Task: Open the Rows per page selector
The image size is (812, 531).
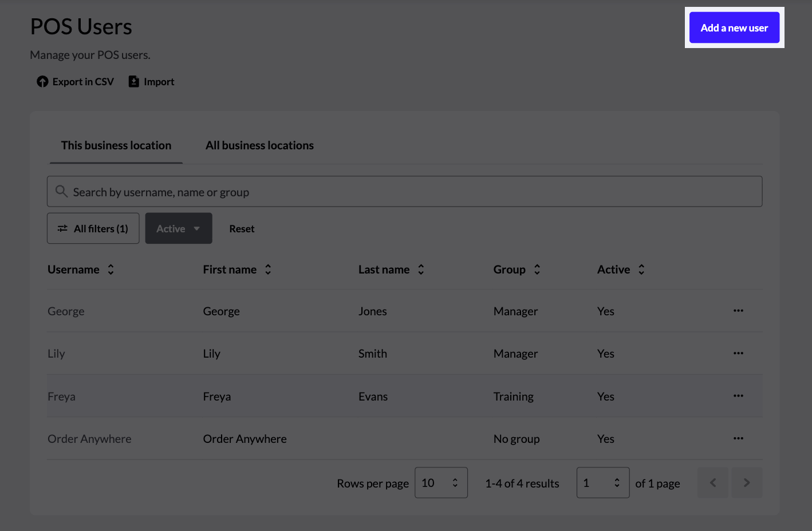Action: click(441, 483)
